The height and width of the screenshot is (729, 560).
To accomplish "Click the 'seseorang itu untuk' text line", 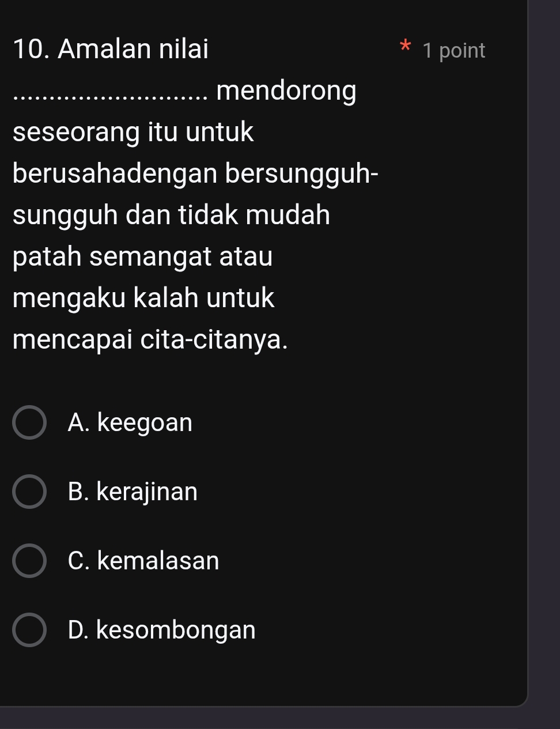I will [133, 132].
